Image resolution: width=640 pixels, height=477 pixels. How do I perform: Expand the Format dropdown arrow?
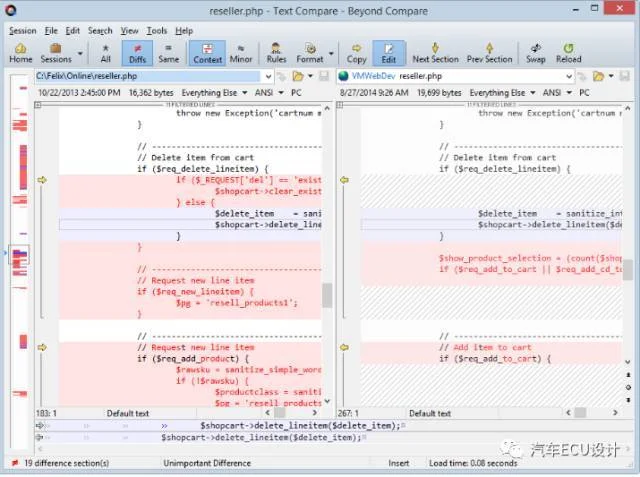coord(331,53)
